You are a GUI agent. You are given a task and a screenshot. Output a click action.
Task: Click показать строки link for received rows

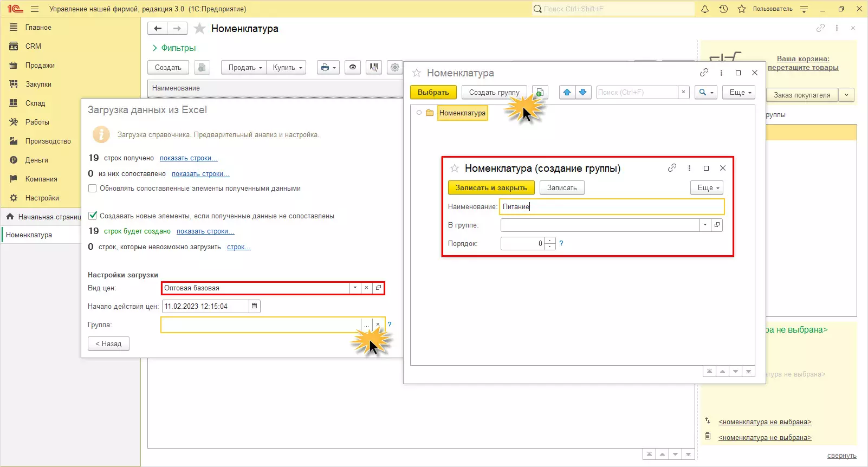tap(189, 158)
